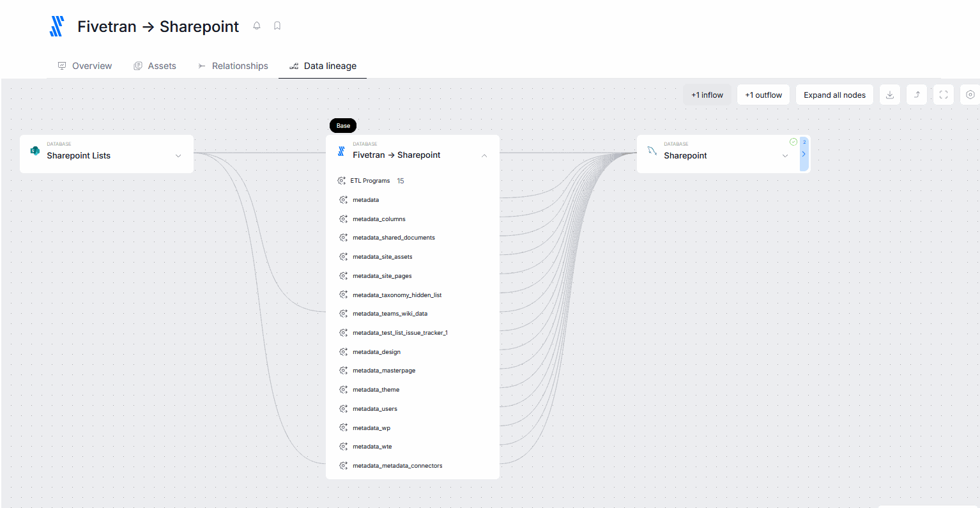Collapse the Fivetran → Sharepoint node
Image resolution: width=980 pixels, height=508 pixels.
coord(484,156)
